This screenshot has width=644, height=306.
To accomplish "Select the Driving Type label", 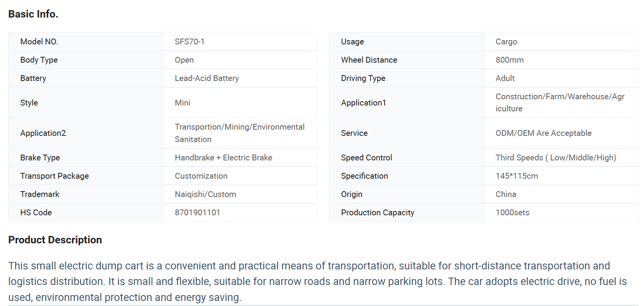I will (363, 78).
